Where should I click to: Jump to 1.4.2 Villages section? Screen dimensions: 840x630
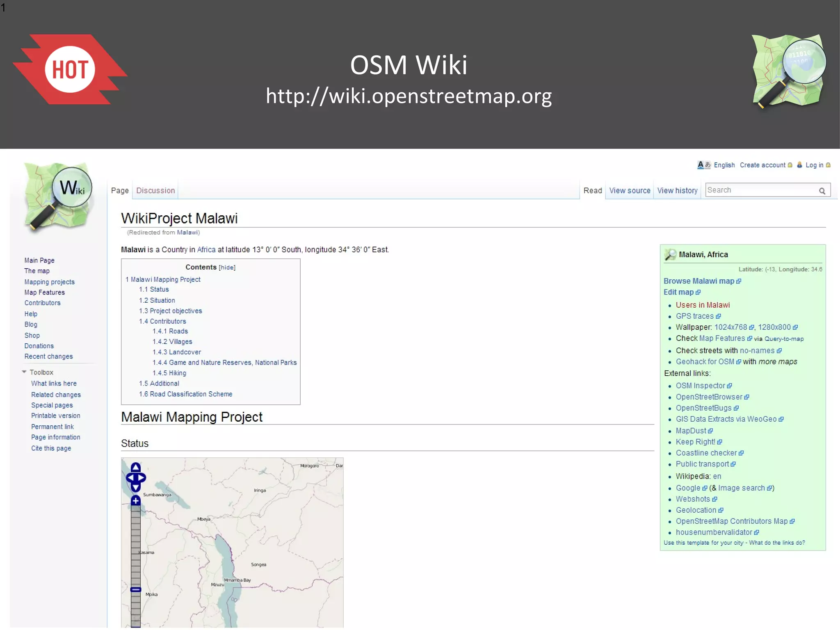[x=172, y=342]
